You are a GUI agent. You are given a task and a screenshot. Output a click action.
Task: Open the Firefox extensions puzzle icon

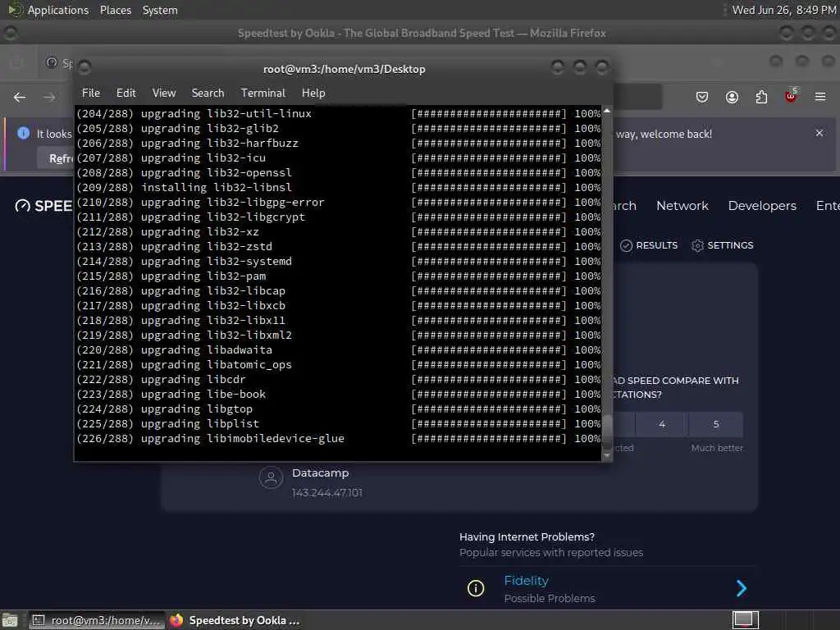click(761, 97)
